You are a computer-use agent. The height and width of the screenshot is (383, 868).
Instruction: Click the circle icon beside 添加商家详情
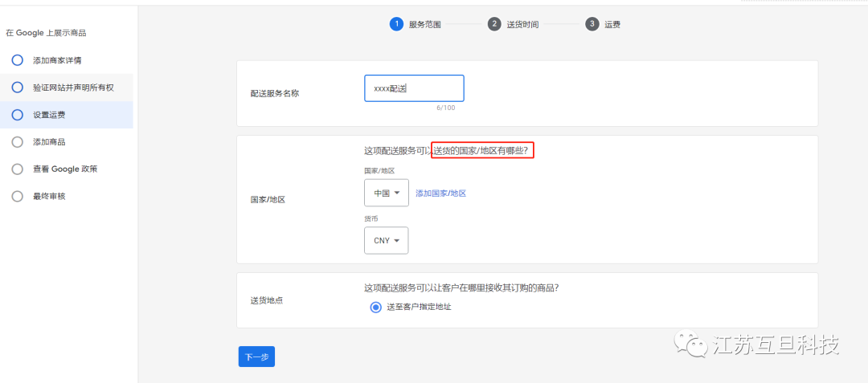[17, 60]
